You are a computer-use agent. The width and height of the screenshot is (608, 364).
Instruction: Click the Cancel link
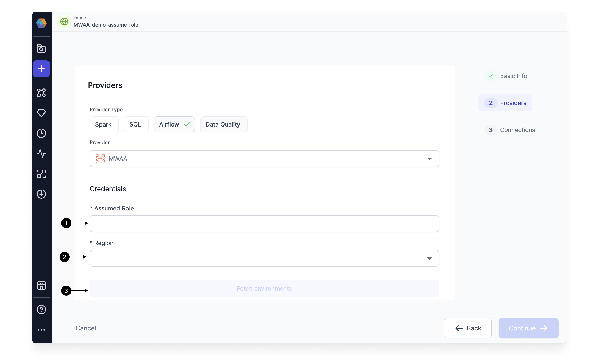tap(86, 328)
